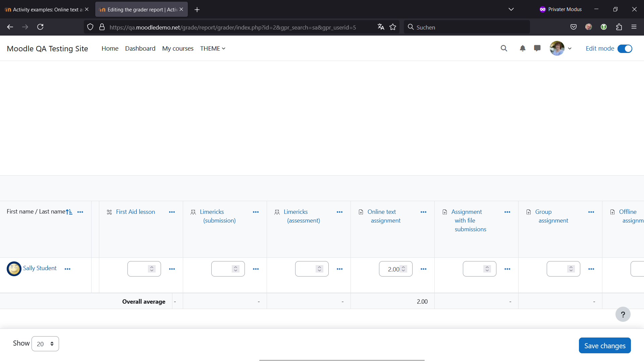Focus Group assignment grade field
Viewport: 644px width, 362px height.
tap(563, 269)
